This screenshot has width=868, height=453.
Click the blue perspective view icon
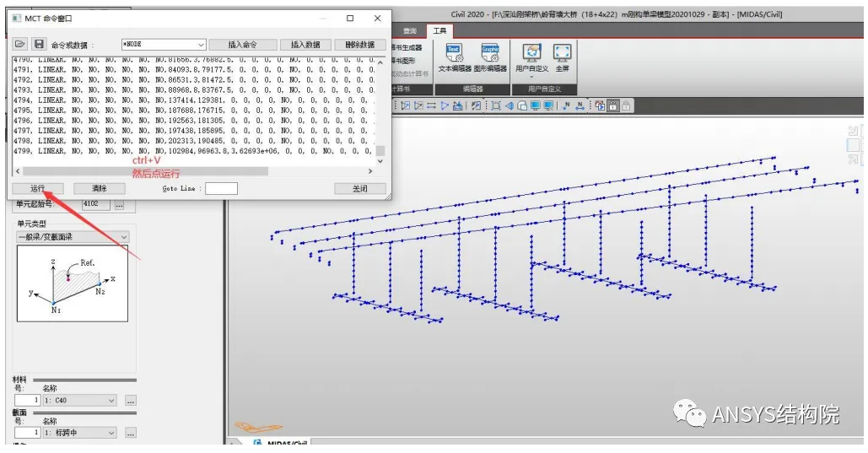click(x=509, y=105)
